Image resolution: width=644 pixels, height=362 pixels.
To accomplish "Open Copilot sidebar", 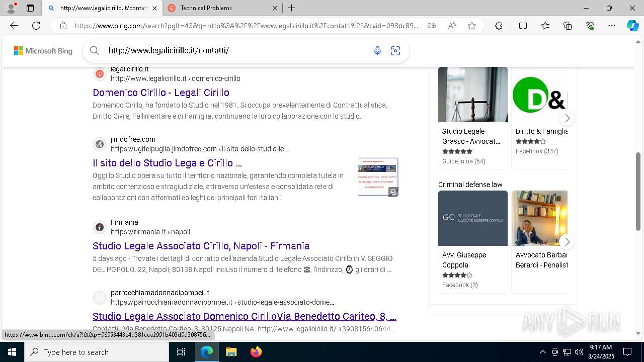I will tap(632, 26).
